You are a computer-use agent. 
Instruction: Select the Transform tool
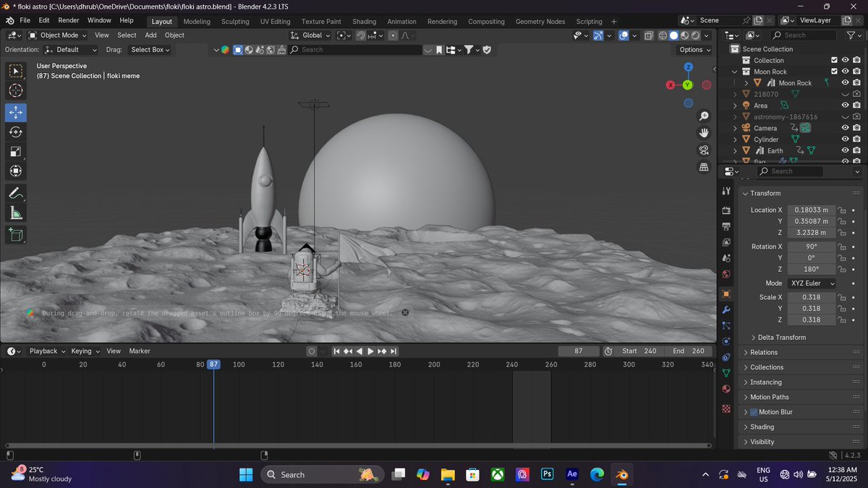coord(16,171)
